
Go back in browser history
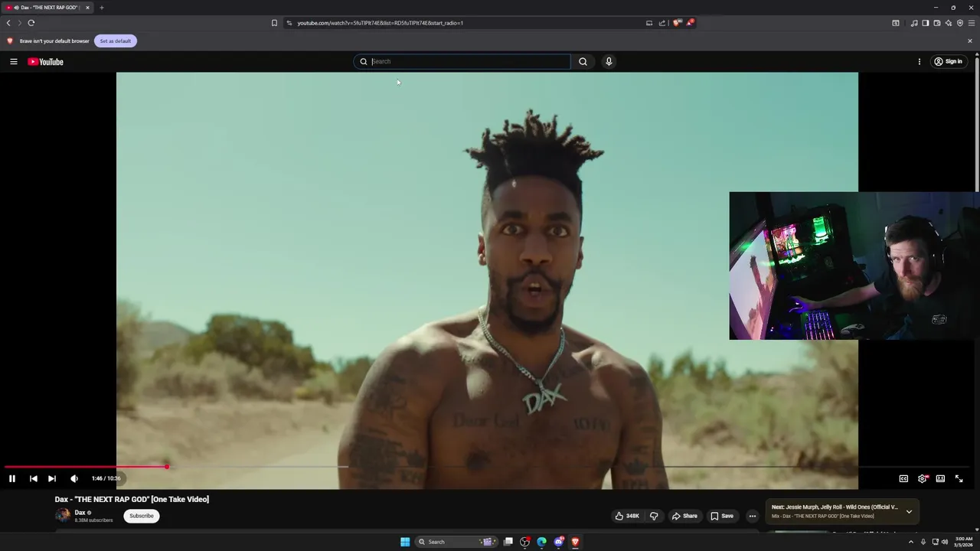(8, 23)
